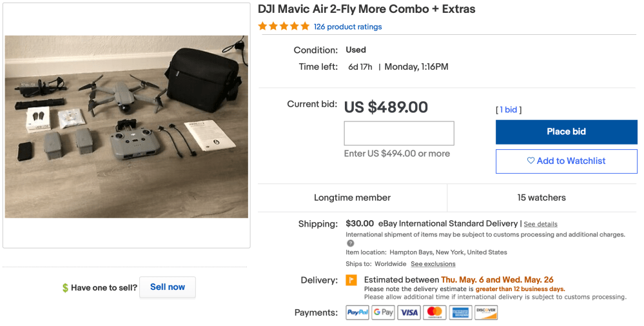Image resolution: width=644 pixels, height=326 pixels.
Task: Click the 15 watchers label
Action: click(542, 198)
